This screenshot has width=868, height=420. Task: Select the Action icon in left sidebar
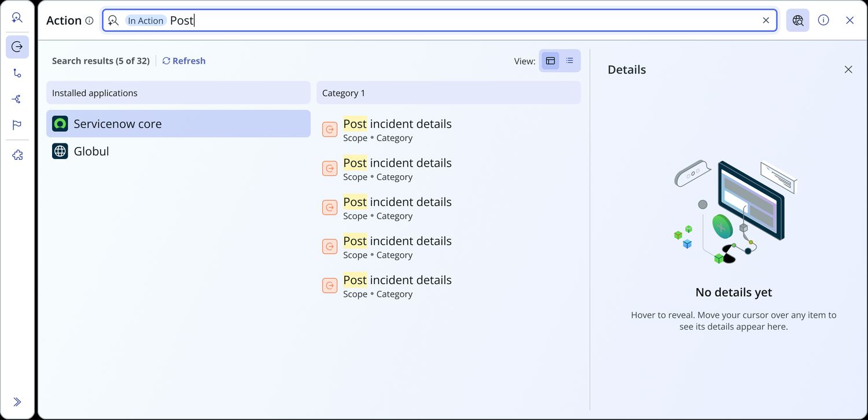click(17, 47)
